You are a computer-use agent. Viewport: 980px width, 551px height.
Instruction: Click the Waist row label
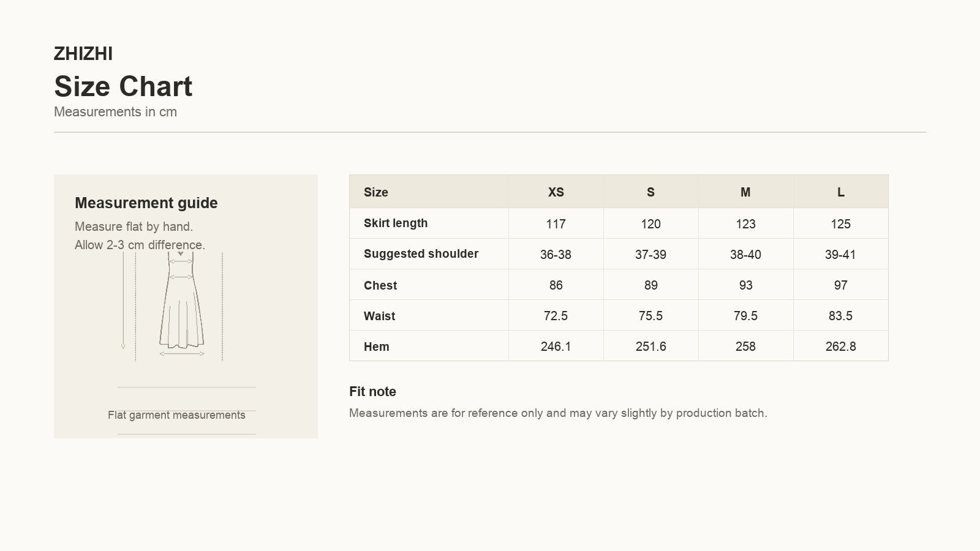pos(379,316)
